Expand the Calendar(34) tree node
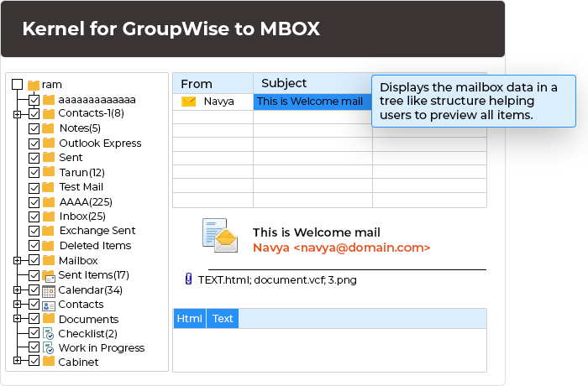The width and height of the screenshot is (588, 386). [x=17, y=289]
